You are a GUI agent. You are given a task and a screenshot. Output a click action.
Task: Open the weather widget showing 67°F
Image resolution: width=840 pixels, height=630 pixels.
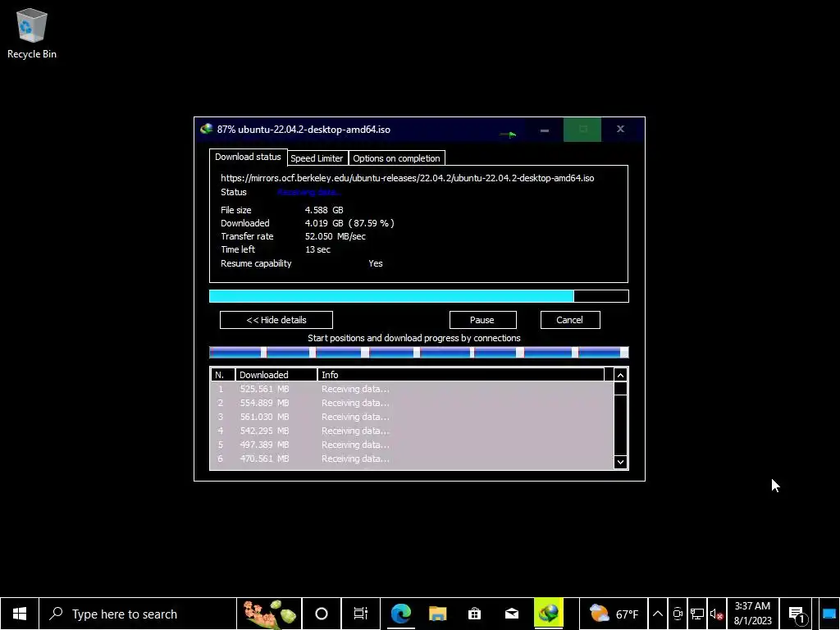(614, 614)
